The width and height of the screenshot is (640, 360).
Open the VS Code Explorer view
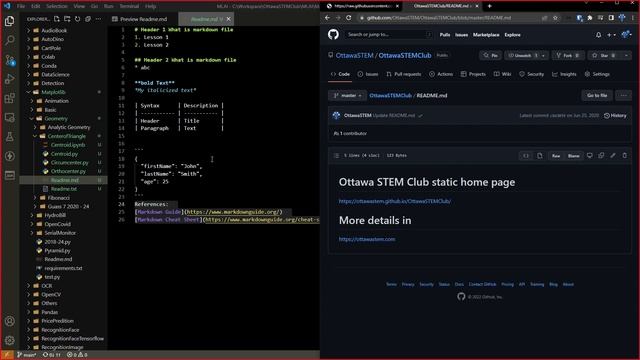click(x=9, y=21)
